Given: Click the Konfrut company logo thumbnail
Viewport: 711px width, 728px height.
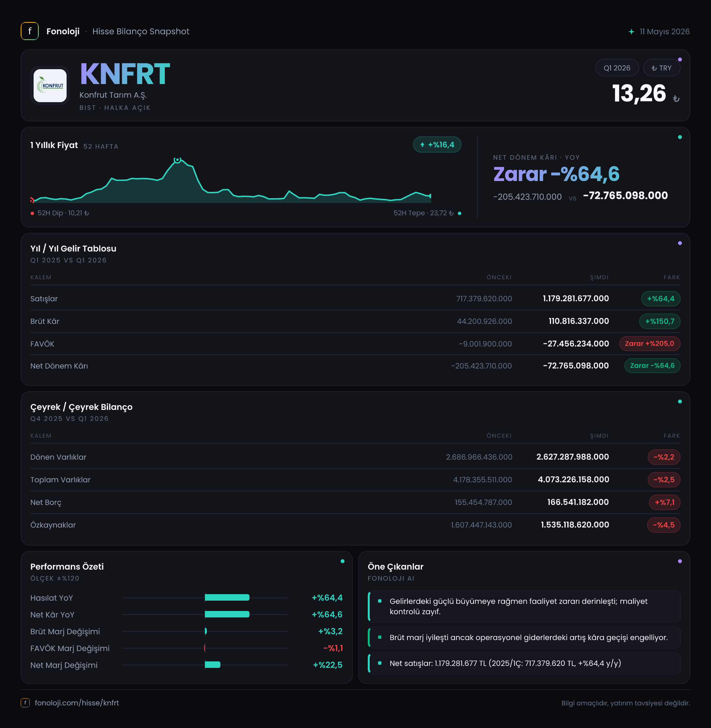Looking at the screenshot, I should coord(50,86).
